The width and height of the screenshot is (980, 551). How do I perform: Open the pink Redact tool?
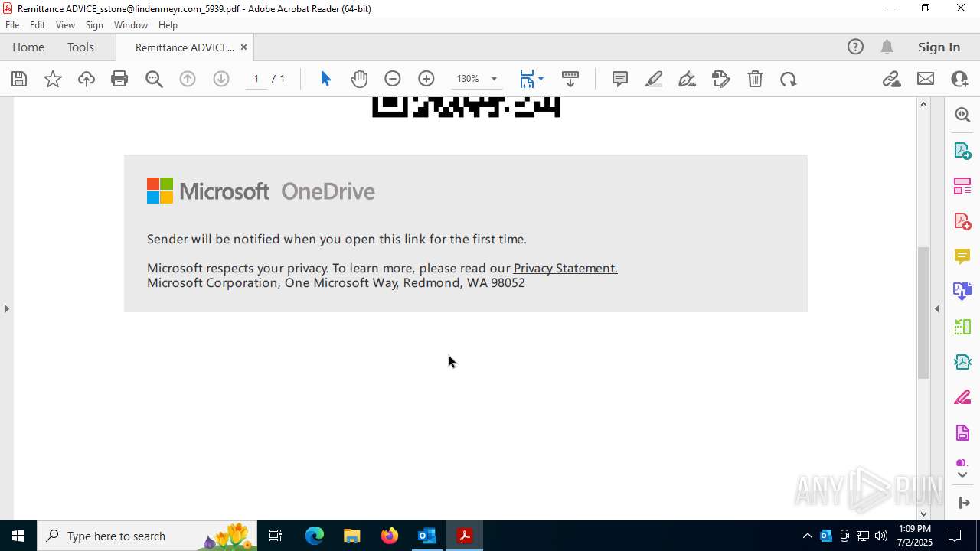962,398
